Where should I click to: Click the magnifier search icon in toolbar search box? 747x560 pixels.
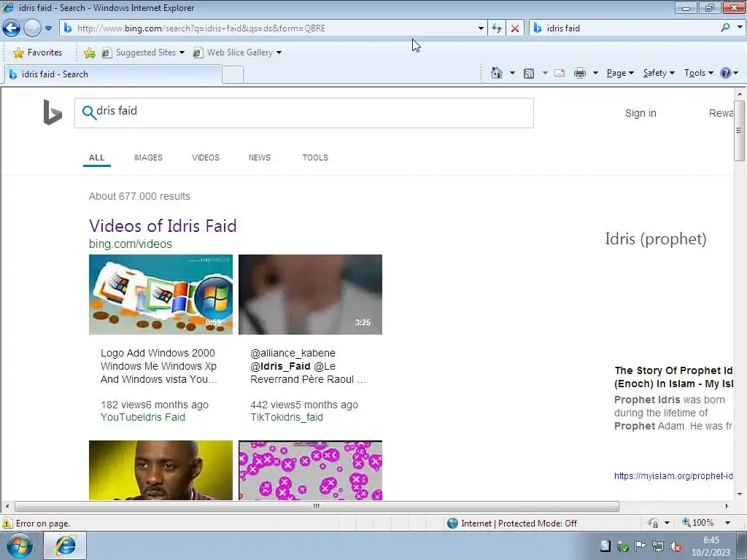pyautogui.click(x=725, y=28)
